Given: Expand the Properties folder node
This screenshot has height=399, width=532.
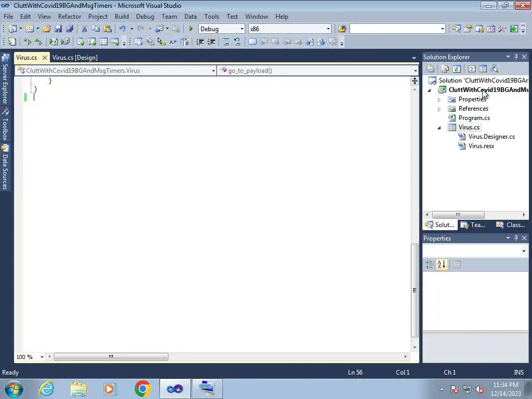Looking at the screenshot, I should tap(440, 100).
